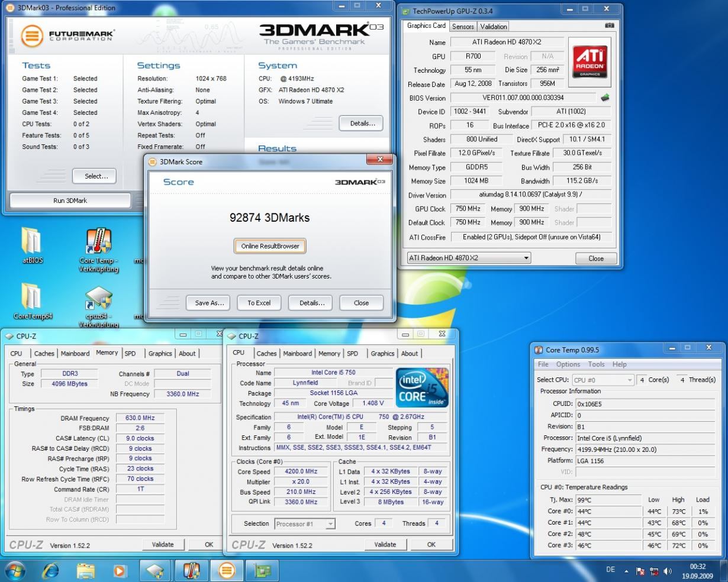Launch Core Temp - Verknüpfung desktop shortcut
Viewport: 728px width, 582px height.
click(x=98, y=250)
